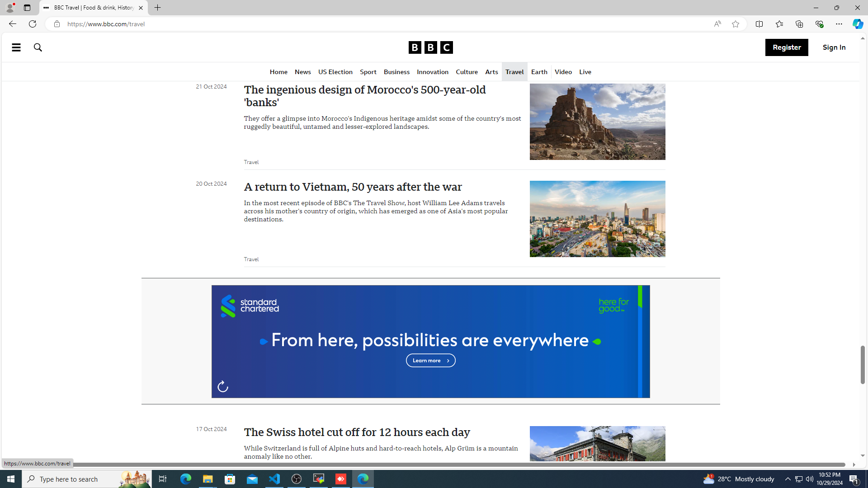Open the Vietnam return article headline
Image resolution: width=868 pixels, height=488 pixels.
(353, 187)
